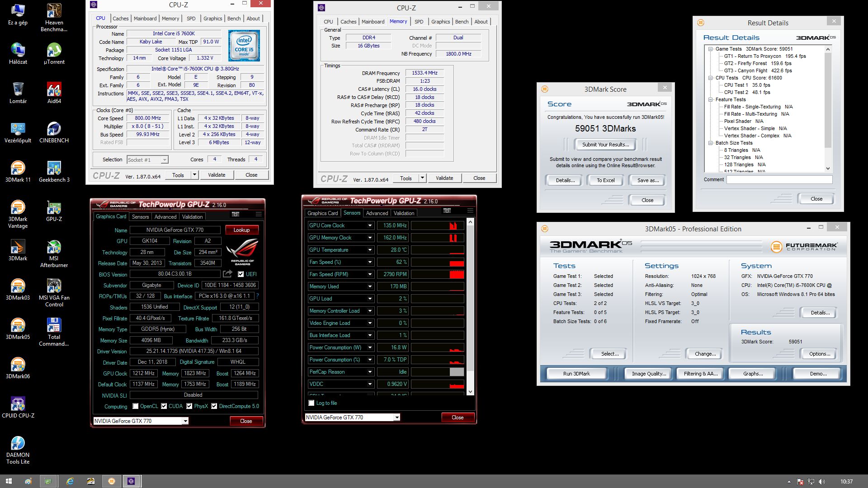The width and height of the screenshot is (868, 488).
Task: Open the CPUID CPU-Z desktop icon
Action: (x=18, y=408)
